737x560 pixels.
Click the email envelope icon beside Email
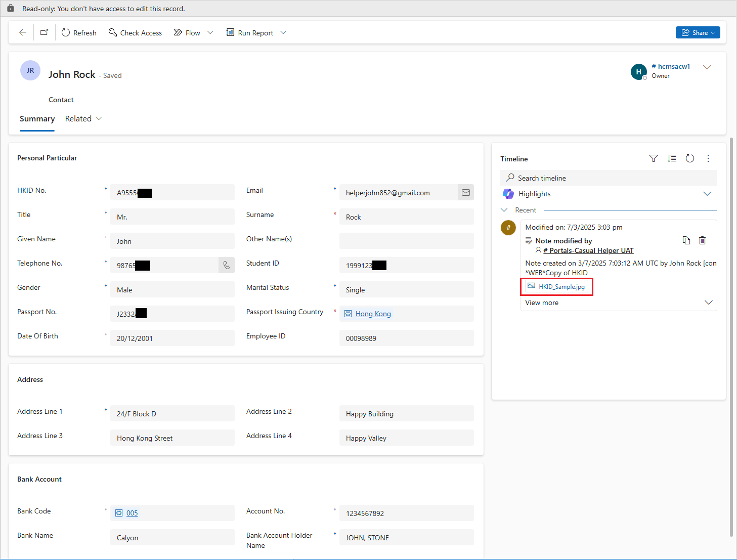pyautogui.click(x=465, y=193)
